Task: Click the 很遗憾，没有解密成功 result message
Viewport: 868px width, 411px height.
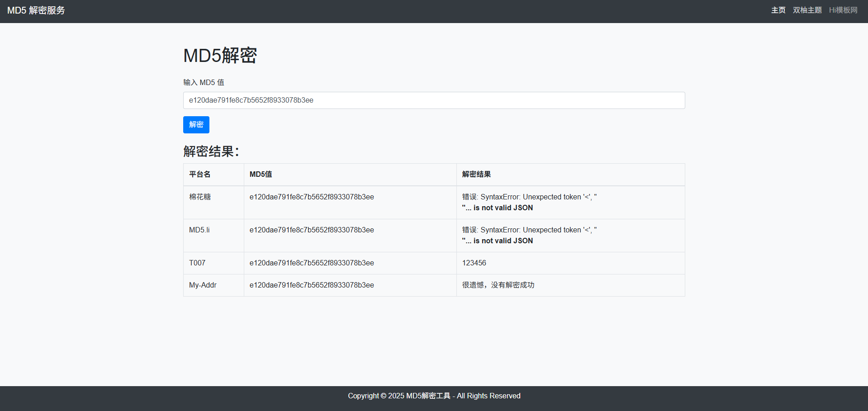Action: pyautogui.click(x=498, y=285)
